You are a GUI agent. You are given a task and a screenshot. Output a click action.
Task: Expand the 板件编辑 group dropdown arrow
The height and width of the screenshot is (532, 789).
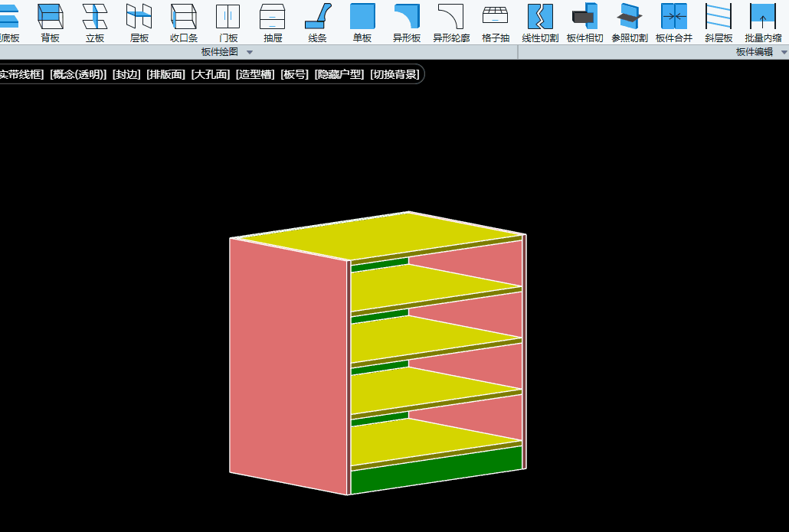click(784, 52)
